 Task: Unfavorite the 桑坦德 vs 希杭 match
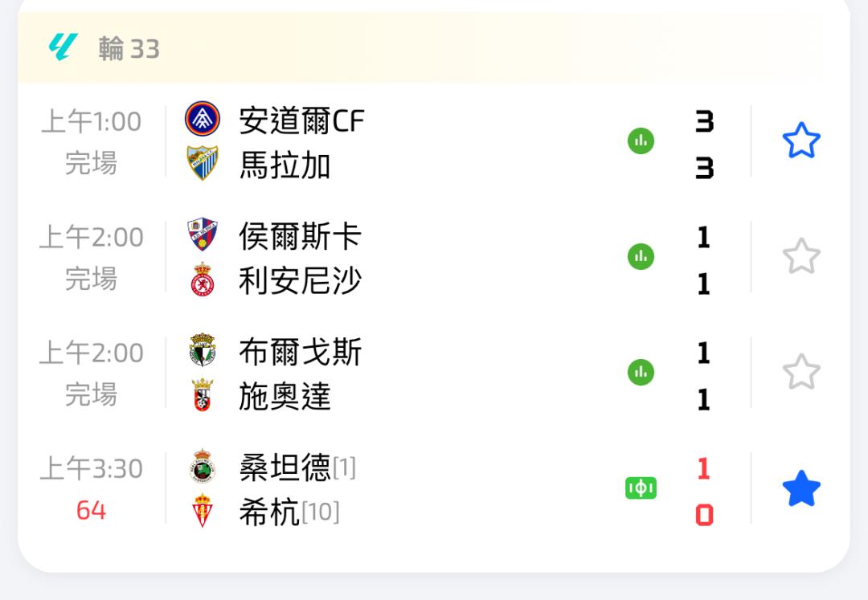(801, 489)
